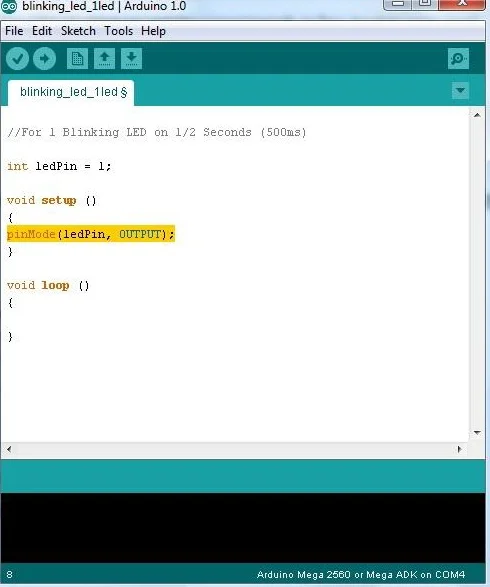Click the vertical scrollbar down arrow
490x587 pixels.
coord(477,432)
